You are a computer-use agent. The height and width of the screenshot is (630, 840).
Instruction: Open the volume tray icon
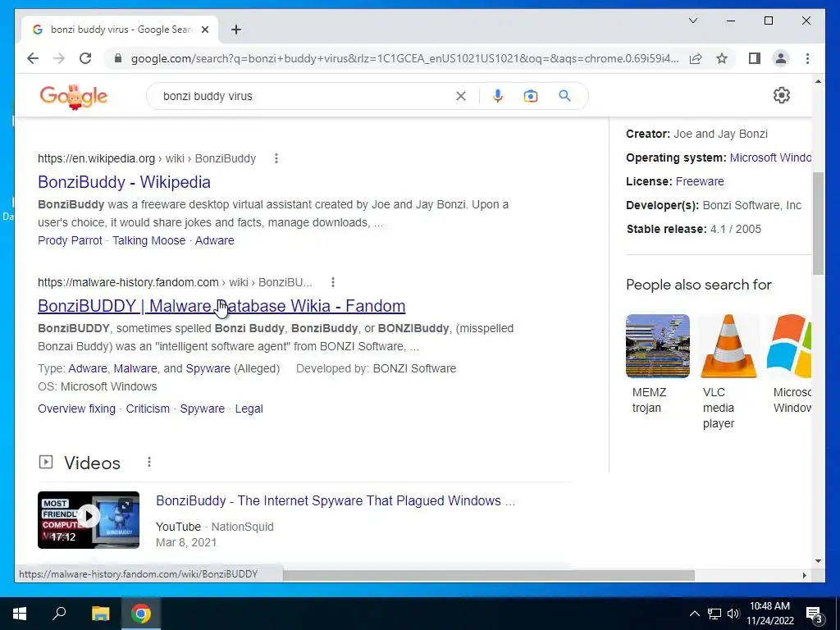coord(733,614)
